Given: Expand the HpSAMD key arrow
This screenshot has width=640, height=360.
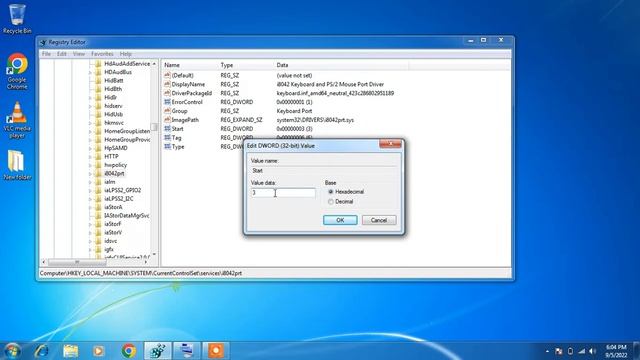Looking at the screenshot, I should coord(90,148).
